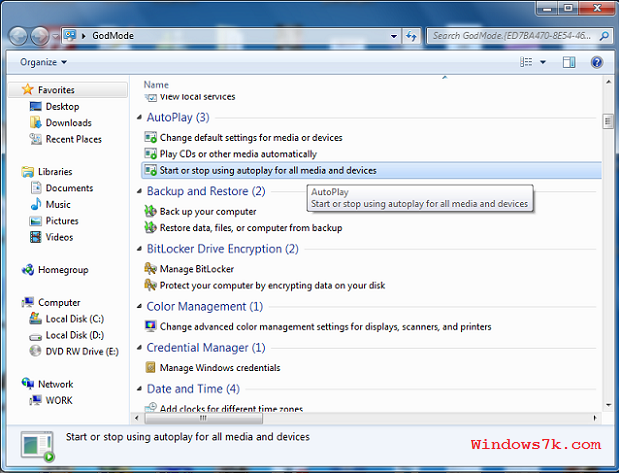The width and height of the screenshot is (619, 473).
Task: Click the Computer icon in sidebar
Action: pyautogui.click(x=28, y=302)
